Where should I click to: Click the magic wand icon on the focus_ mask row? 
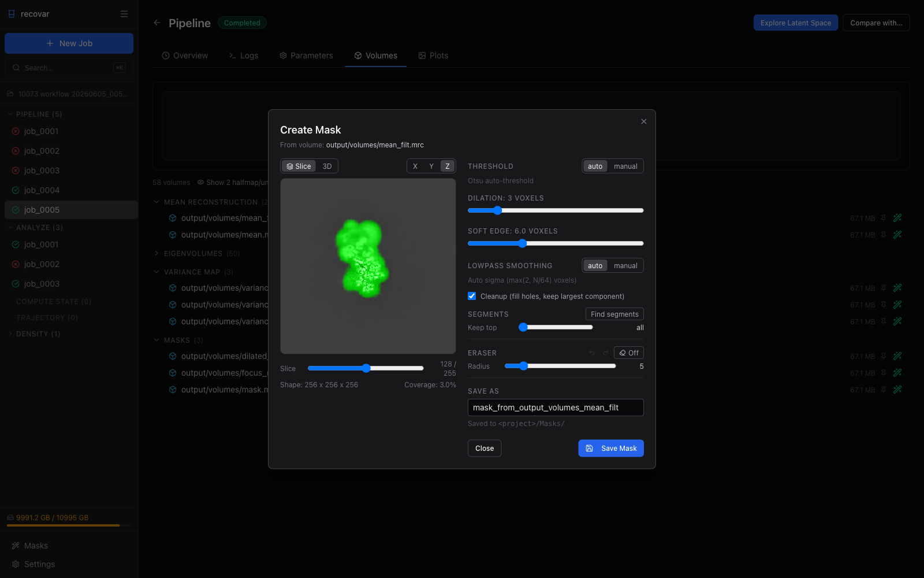pos(897,373)
